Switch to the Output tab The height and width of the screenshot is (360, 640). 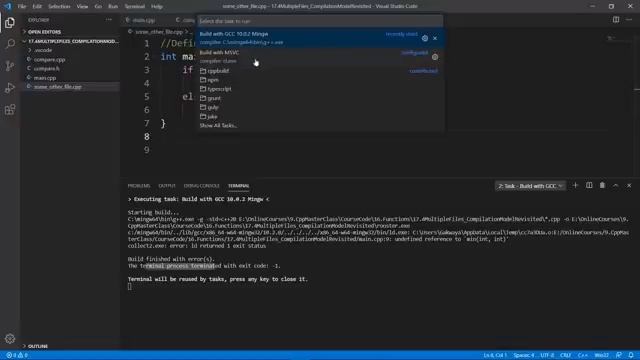coord(167,186)
